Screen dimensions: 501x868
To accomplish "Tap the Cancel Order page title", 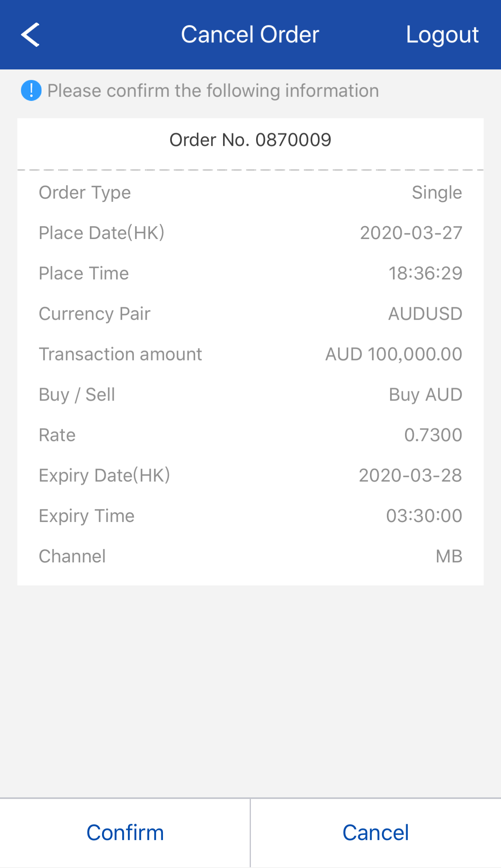I will coord(250,35).
